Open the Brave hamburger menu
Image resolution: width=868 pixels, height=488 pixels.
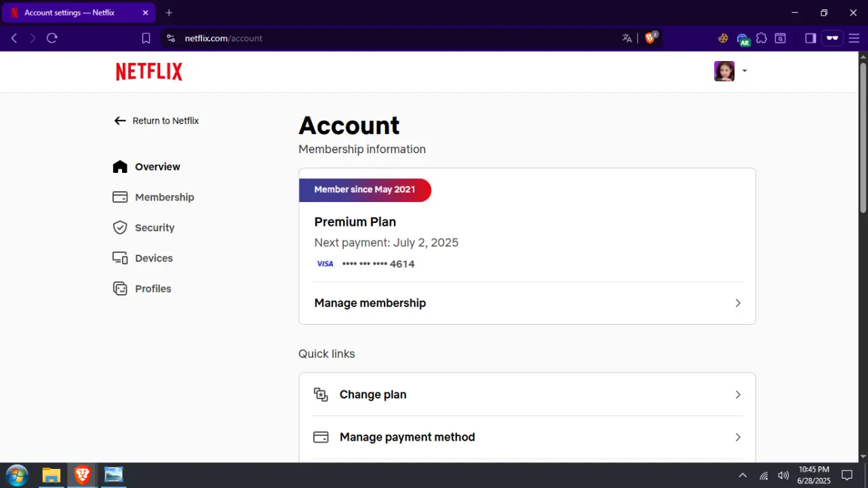click(x=854, y=39)
